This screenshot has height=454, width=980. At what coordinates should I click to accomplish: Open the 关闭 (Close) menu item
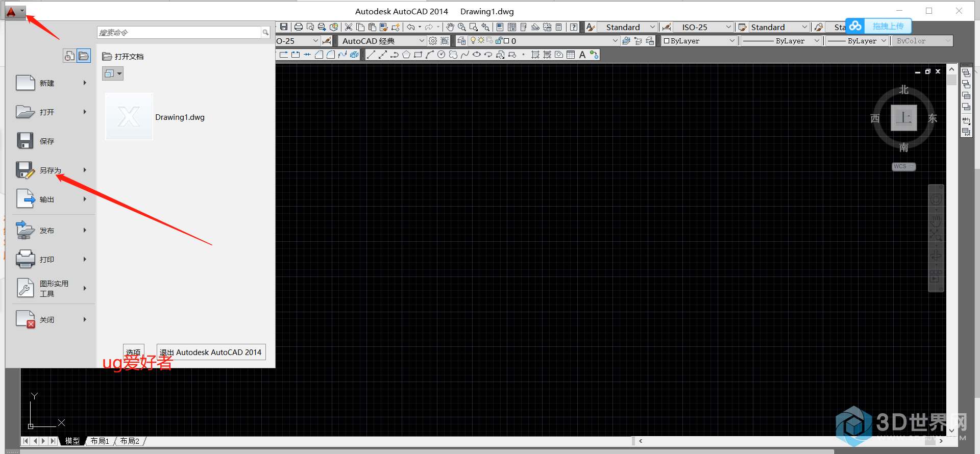click(51, 319)
